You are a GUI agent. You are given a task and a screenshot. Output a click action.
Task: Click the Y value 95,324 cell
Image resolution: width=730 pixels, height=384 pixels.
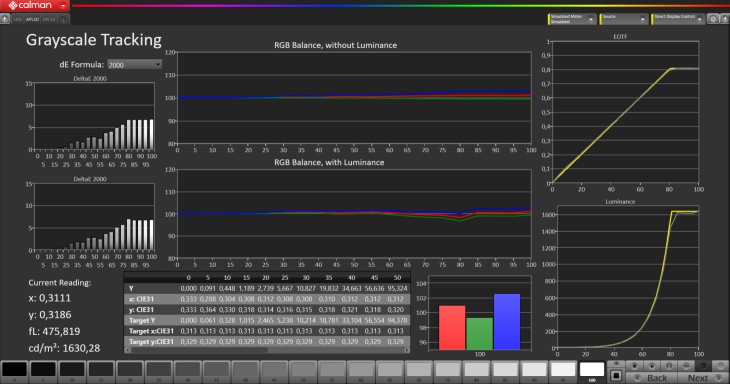(397, 289)
